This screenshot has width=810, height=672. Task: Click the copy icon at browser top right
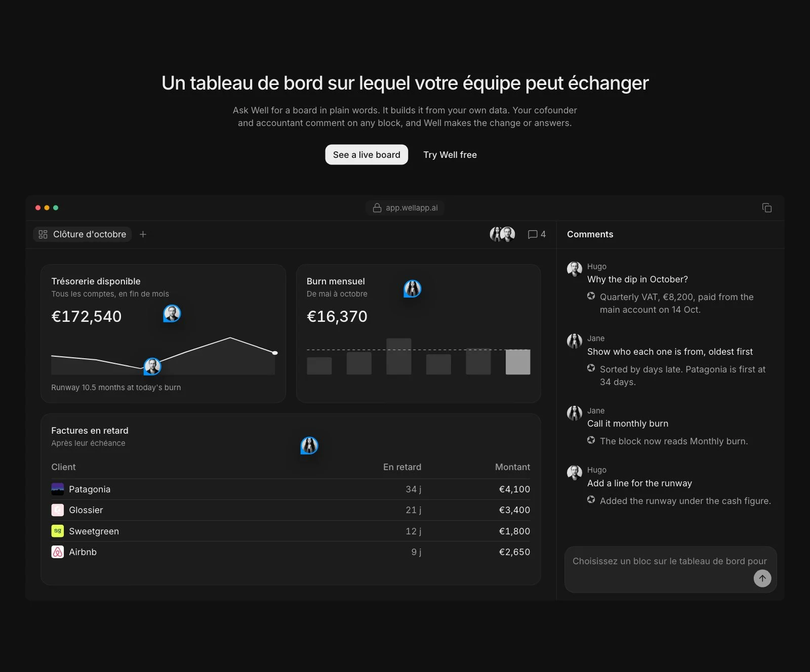pyautogui.click(x=766, y=208)
